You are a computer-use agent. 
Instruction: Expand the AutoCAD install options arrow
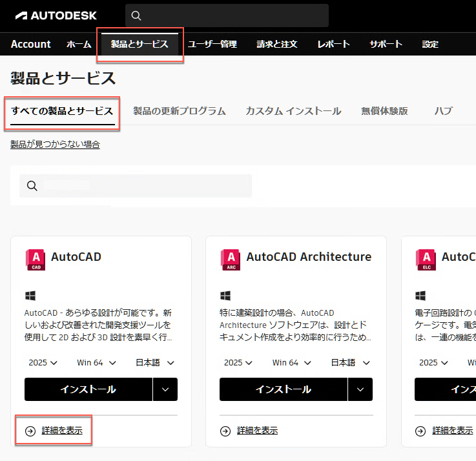[165, 389]
